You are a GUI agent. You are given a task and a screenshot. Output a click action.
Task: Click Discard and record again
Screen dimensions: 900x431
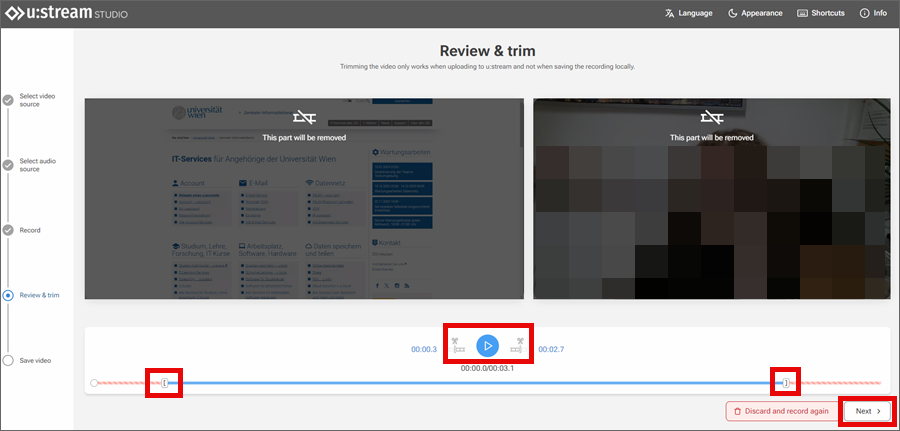coord(780,411)
